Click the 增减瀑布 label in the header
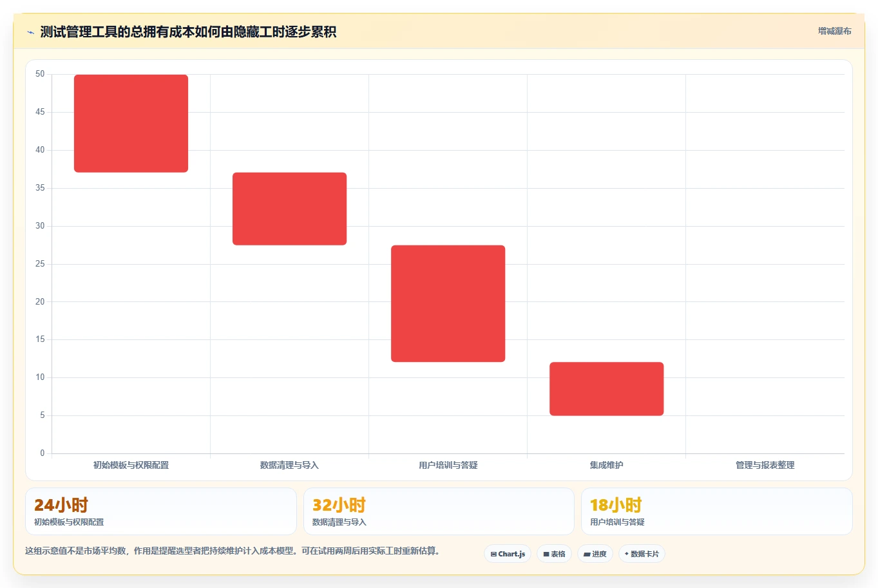The width and height of the screenshot is (878, 588). click(834, 31)
